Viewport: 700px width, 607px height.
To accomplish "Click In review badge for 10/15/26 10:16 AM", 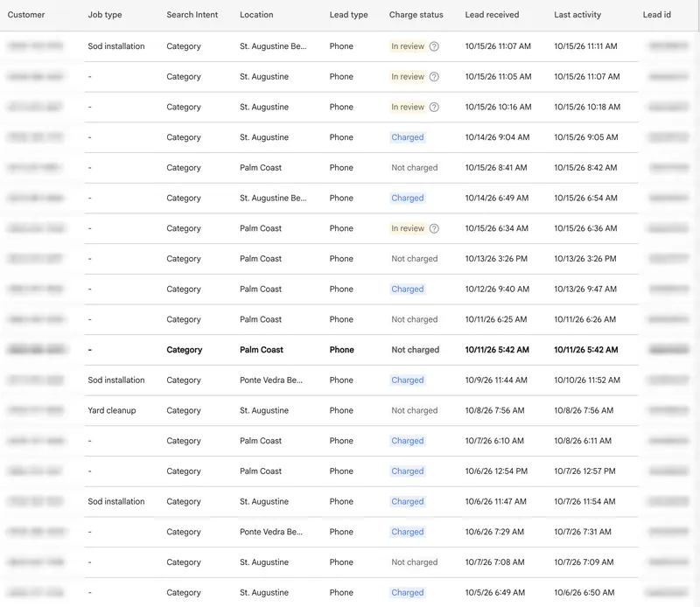I will point(408,107).
